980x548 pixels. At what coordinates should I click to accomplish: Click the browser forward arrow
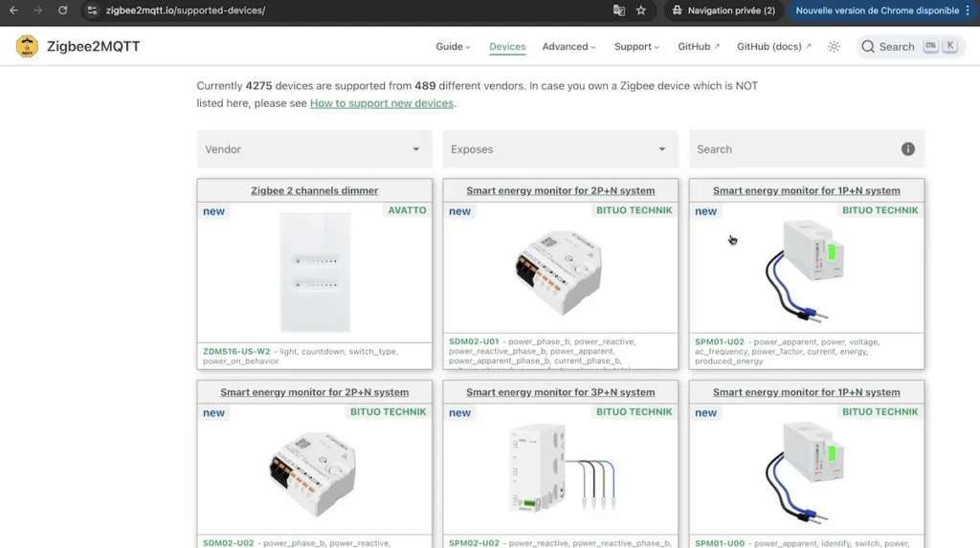coord(38,11)
